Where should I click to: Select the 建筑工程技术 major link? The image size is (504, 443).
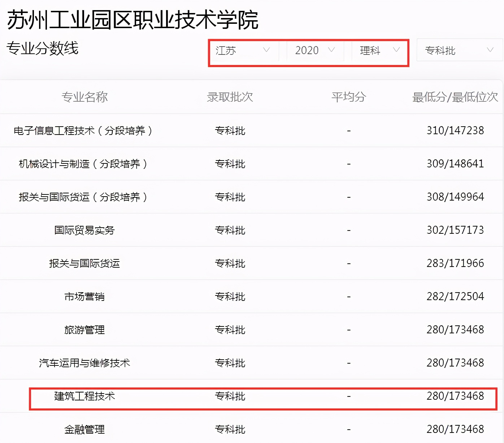pos(84,396)
